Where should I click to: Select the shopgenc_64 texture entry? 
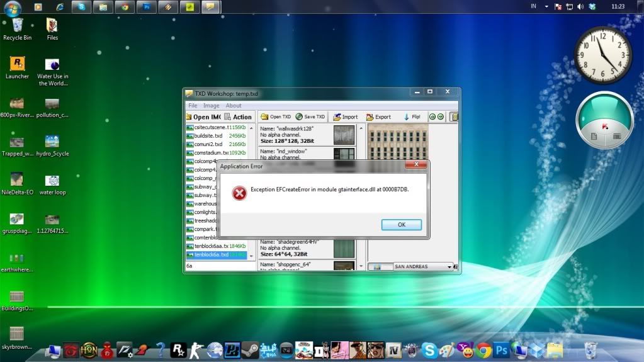[x=307, y=266]
